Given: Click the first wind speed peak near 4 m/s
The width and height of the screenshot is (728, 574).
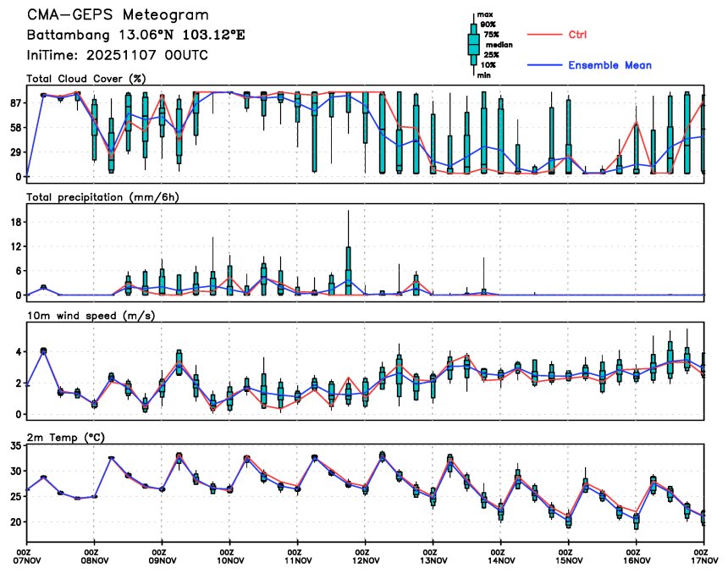Looking at the screenshot, I should click(x=44, y=350).
